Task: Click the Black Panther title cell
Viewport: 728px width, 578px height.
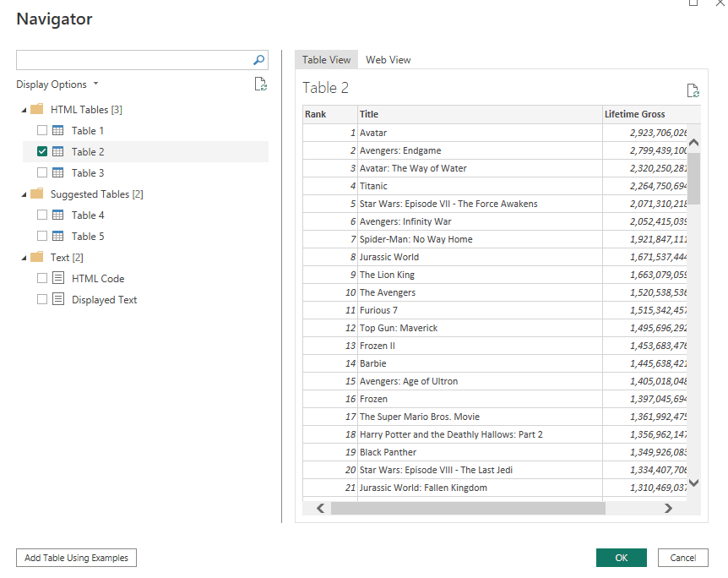Action: pyautogui.click(x=480, y=452)
